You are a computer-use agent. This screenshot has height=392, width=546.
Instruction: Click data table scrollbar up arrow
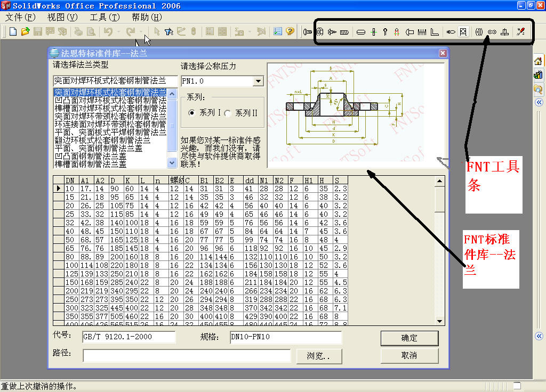click(439, 181)
